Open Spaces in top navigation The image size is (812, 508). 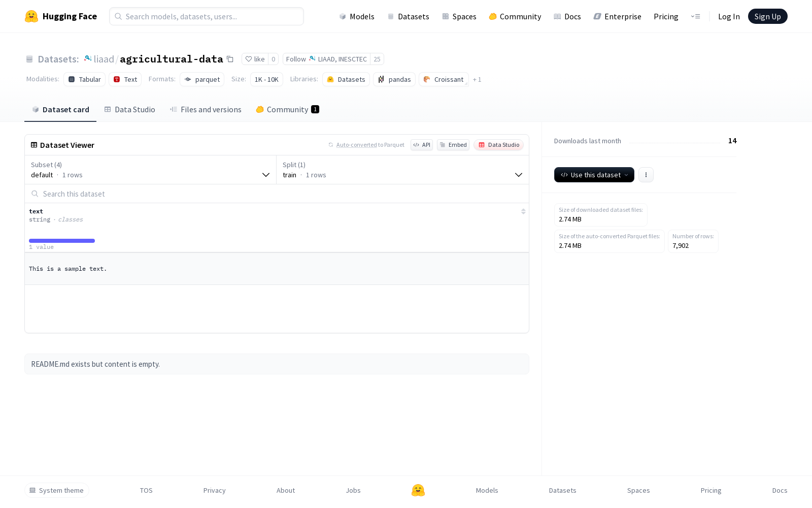(x=459, y=16)
